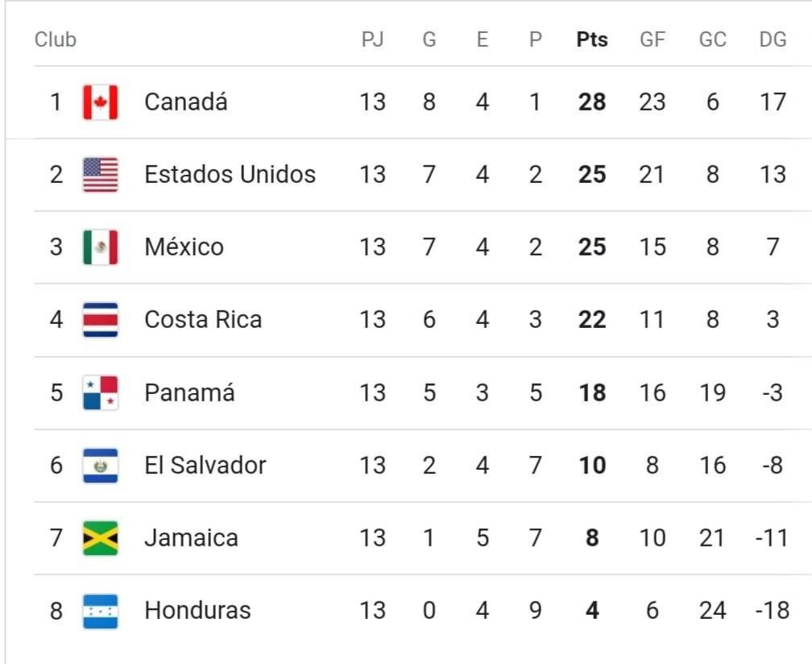This screenshot has height=664, width=812.
Task: Click the Honduras flag icon
Action: coord(101,611)
